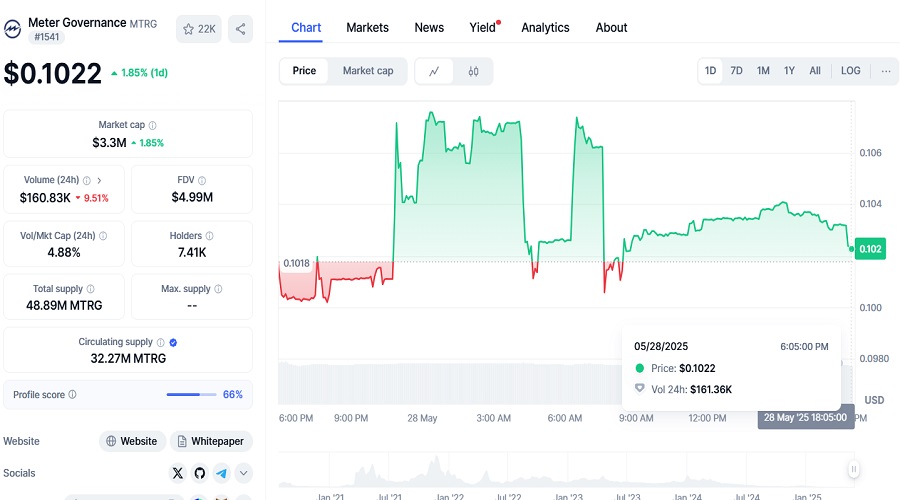
Task: Click the 7.41K holders value
Action: click(x=192, y=253)
